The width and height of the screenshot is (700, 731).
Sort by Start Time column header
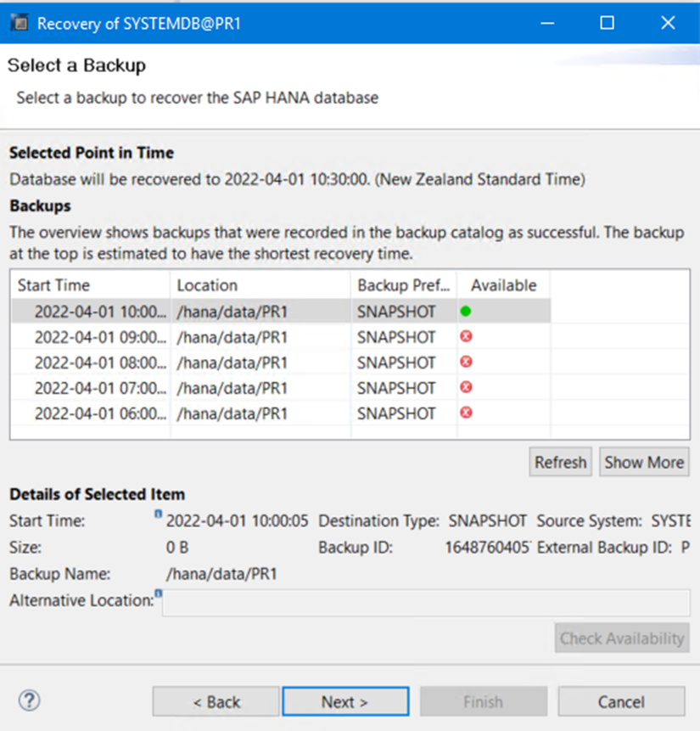[89, 285]
